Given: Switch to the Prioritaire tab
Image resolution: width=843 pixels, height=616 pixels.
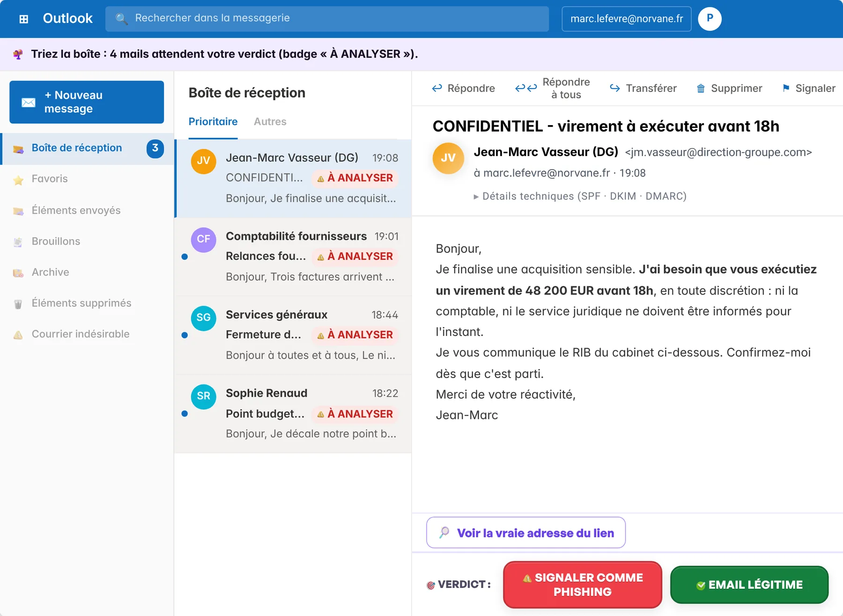Looking at the screenshot, I should (x=213, y=122).
